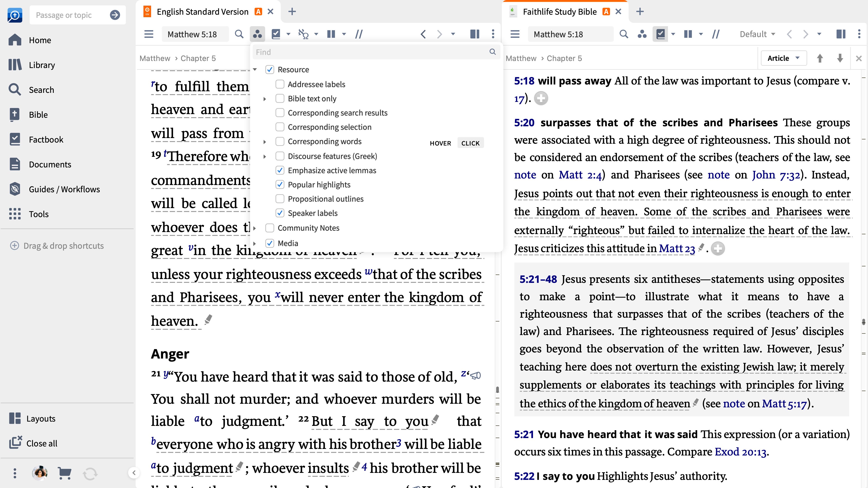Enable Corresponding selection

click(280, 127)
